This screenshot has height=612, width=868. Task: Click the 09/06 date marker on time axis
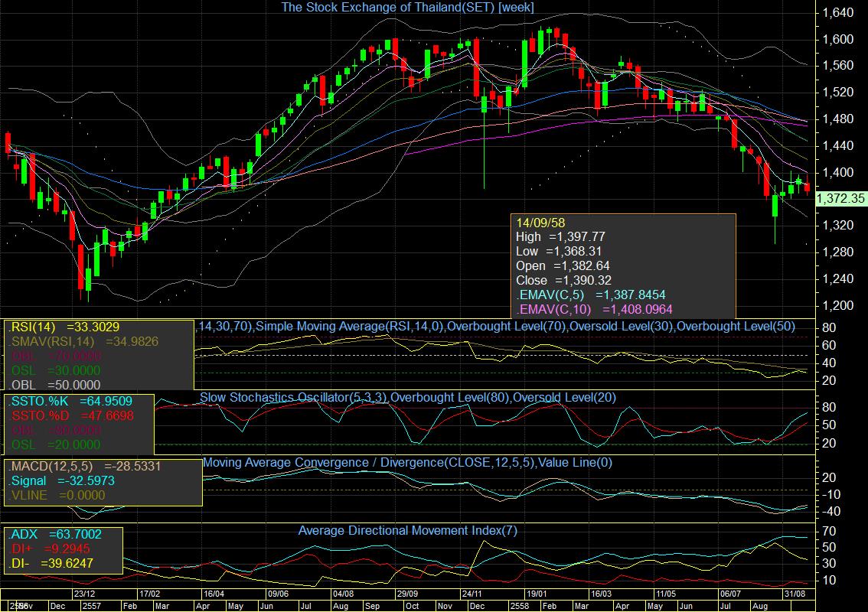tap(278, 594)
